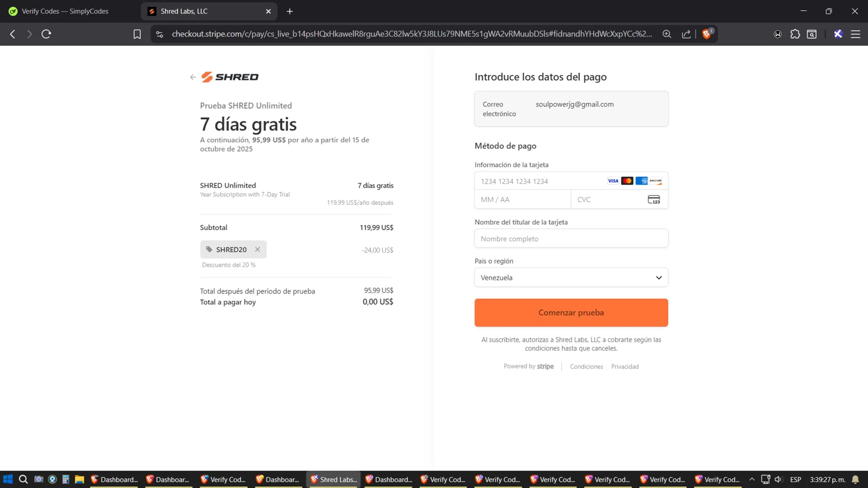Show hidden system tray icons chevron
The height and width of the screenshot is (488, 868).
click(752, 479)
